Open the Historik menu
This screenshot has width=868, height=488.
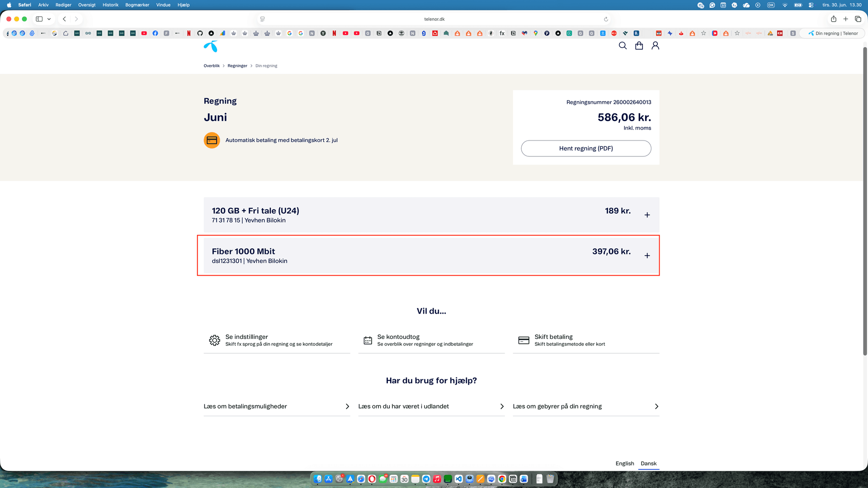point(110,5)
